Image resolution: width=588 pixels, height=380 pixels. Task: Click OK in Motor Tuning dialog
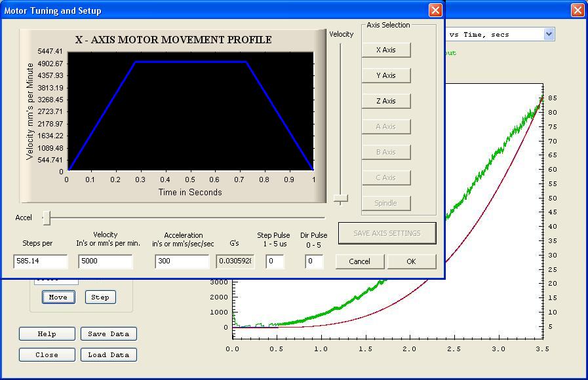pos(411,261)
